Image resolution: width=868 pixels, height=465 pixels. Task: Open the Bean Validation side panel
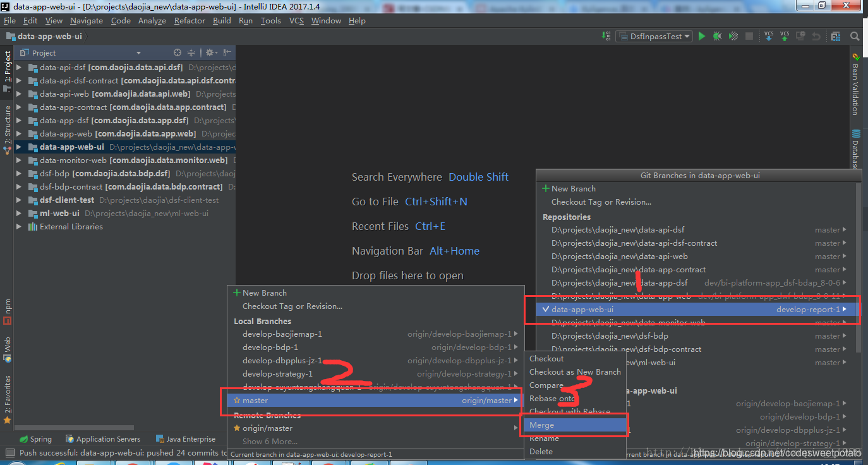coord(855,84)
